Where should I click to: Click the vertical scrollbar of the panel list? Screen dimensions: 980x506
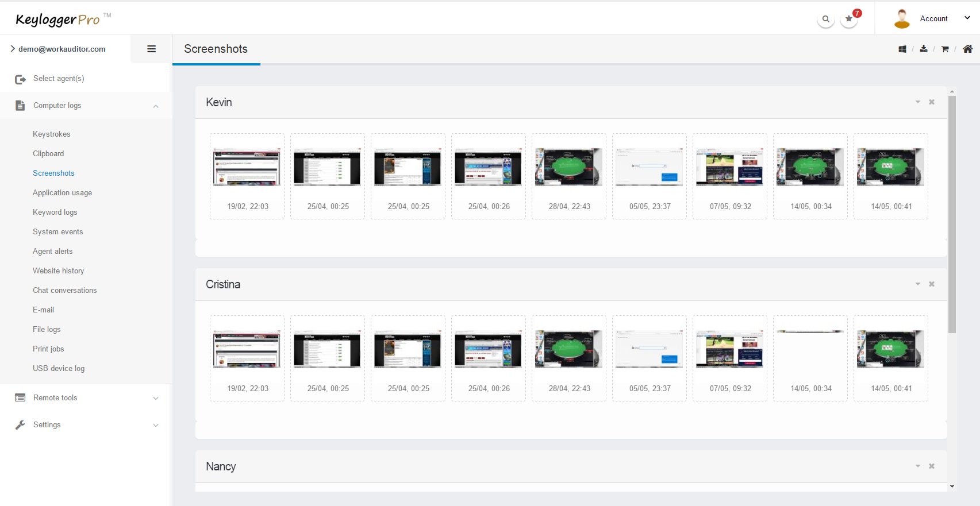pos(952,230)
